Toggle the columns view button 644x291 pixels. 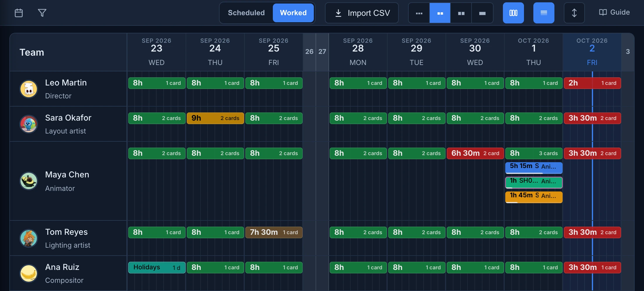coord(513,13)
